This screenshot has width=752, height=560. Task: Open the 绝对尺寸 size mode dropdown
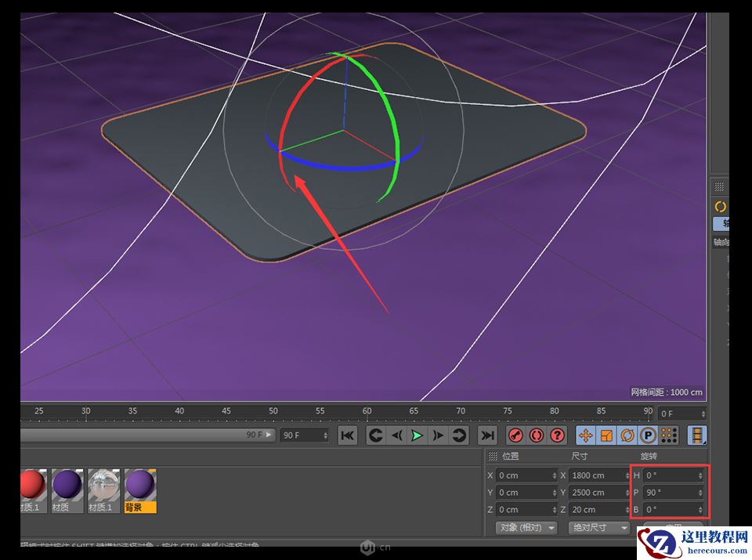point(598,527)
